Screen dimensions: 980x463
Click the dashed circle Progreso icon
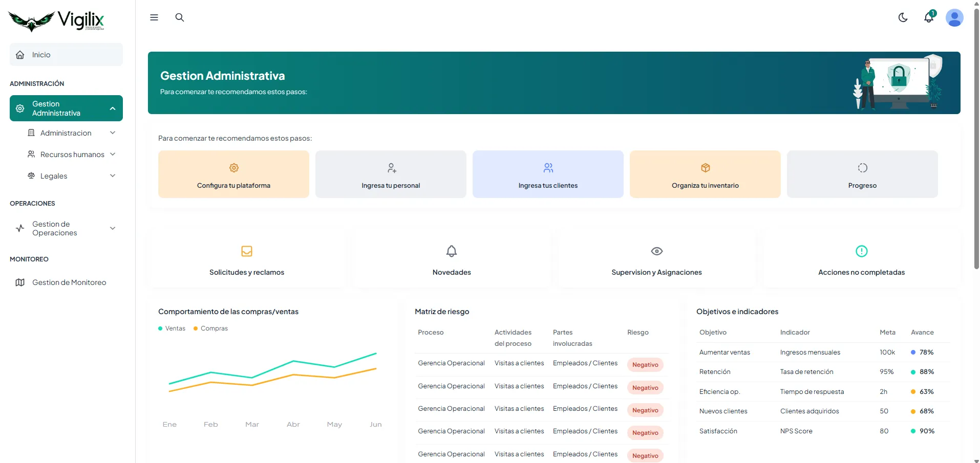pyautogui.click(x=863, y=168)
